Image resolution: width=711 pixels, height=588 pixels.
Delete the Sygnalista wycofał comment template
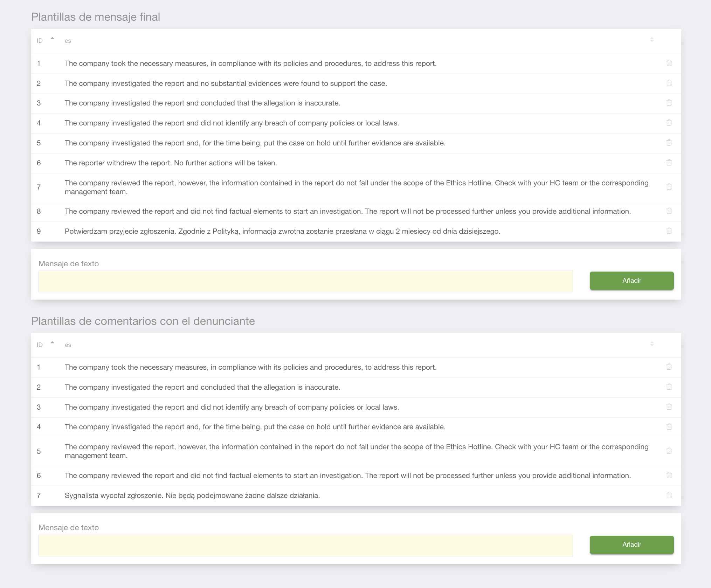(669, 495)
